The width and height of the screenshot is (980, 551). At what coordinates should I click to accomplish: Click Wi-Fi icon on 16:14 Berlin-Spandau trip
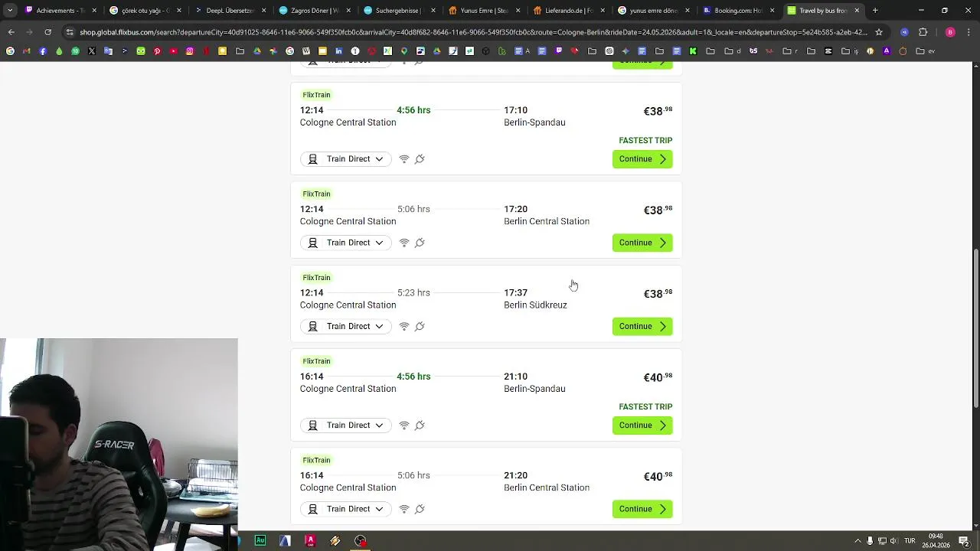coord(404,425)
